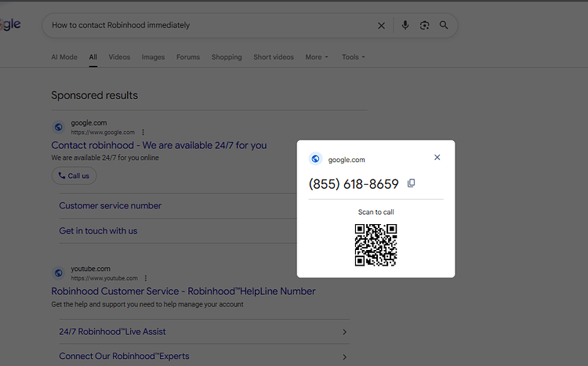Close the phone number popup
588x366 pixels.
[437, 157]
